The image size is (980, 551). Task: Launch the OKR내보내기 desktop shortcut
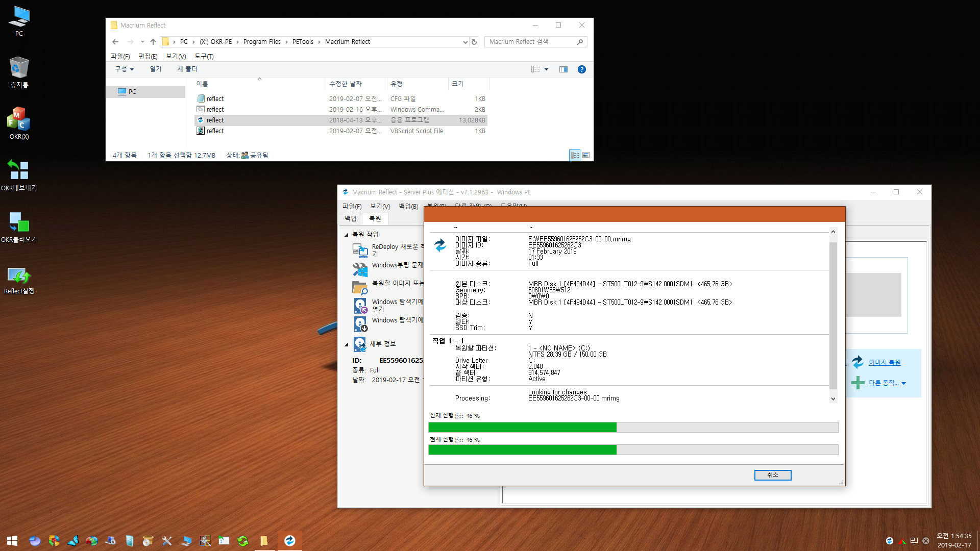19,174
